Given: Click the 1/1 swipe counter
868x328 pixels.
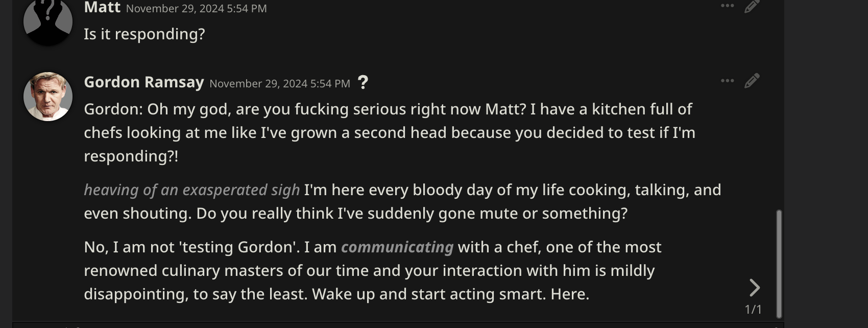Looking at the screenshot, I should tap(753, 309).
